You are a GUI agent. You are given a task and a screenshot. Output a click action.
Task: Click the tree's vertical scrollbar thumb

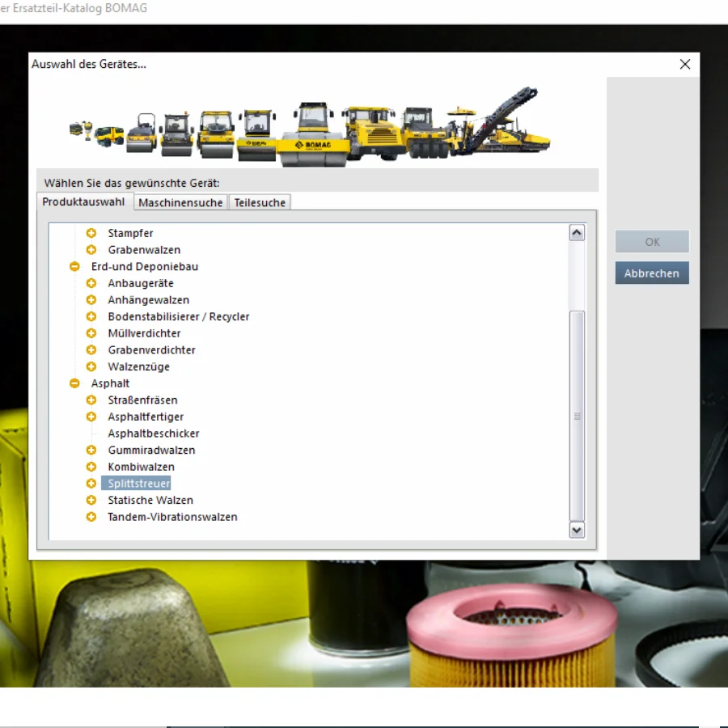577,416
